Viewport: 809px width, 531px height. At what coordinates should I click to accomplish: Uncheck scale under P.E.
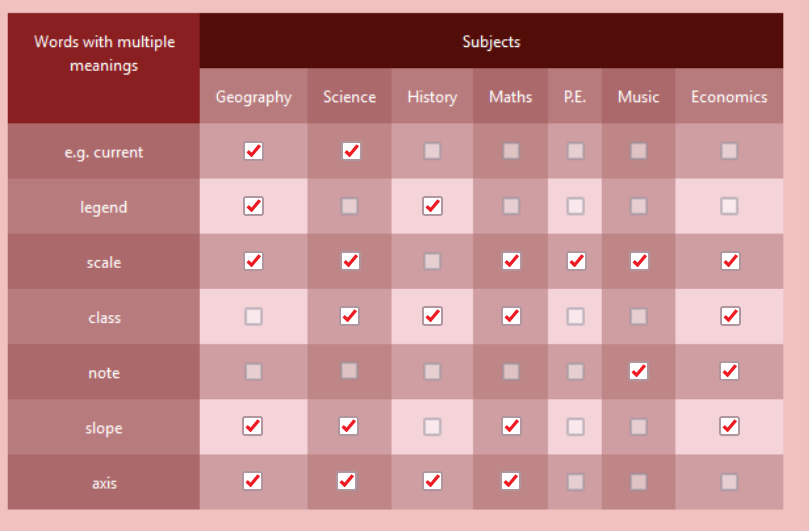575,261
